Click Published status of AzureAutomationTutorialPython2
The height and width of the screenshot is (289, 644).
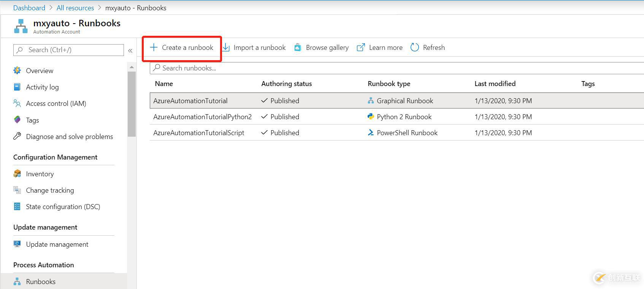pyautogui.click(x=280, y=117)
